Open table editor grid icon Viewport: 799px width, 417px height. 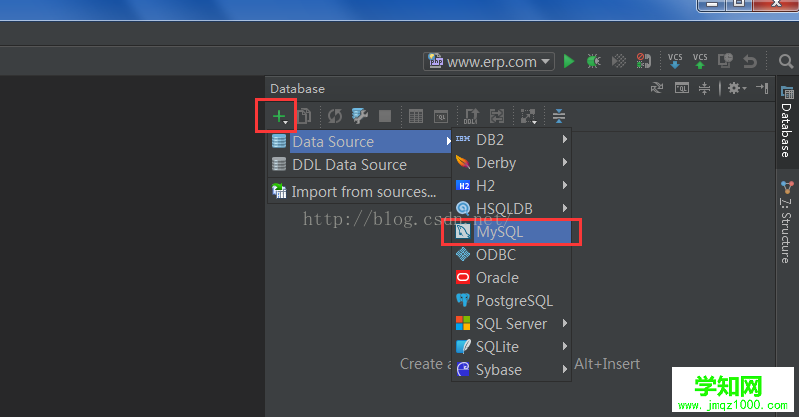point(416,116)
